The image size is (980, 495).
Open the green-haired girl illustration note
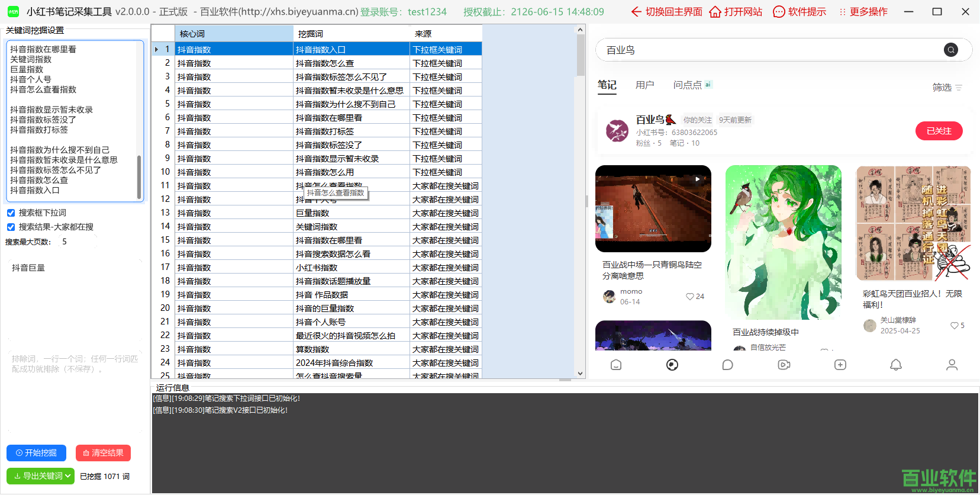(x=784, y=243)
